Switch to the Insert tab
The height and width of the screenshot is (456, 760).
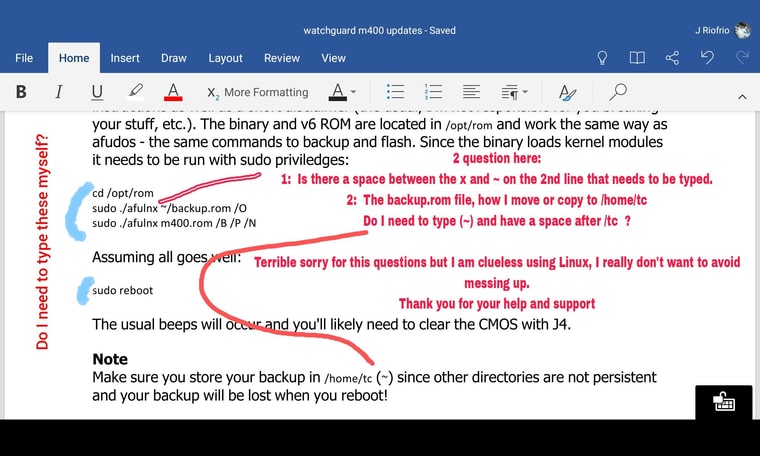coord(125,58)
